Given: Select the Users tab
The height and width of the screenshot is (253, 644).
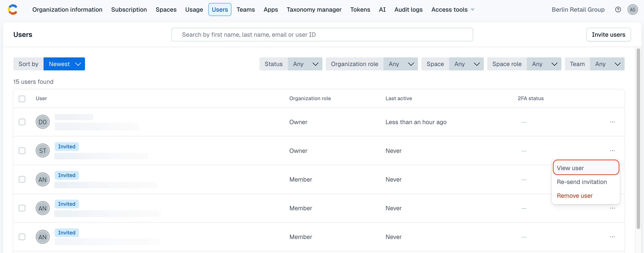Looking at the screenshot, I should (220, 9).
